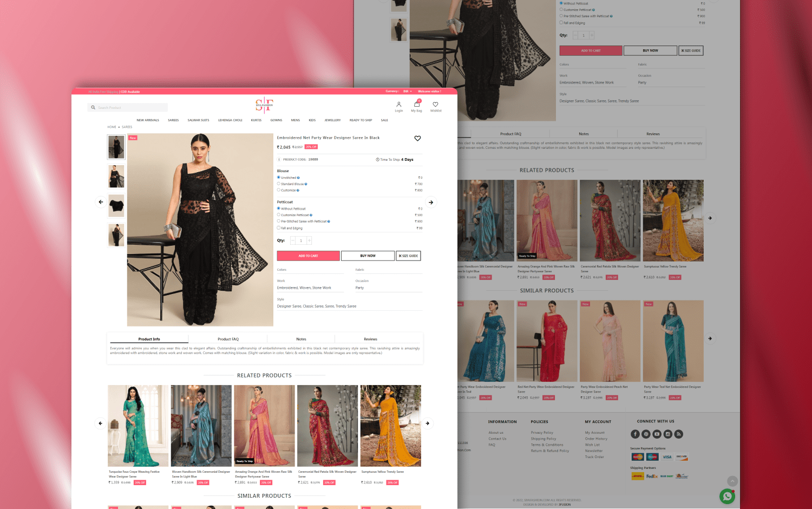
Task: Open the My Bag shopping icon
Action: click(417, 105)
